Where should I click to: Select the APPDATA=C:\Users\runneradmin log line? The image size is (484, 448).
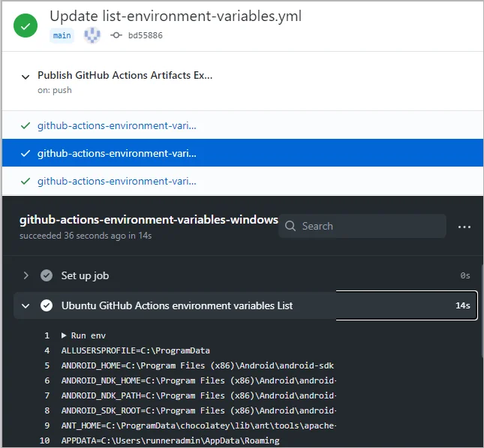[170, 440]
